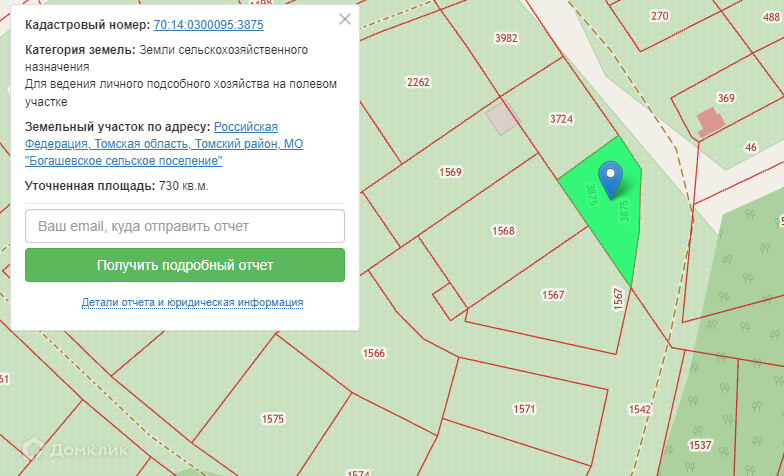
Task: Open the parcel address link
Action: [164, 144]
